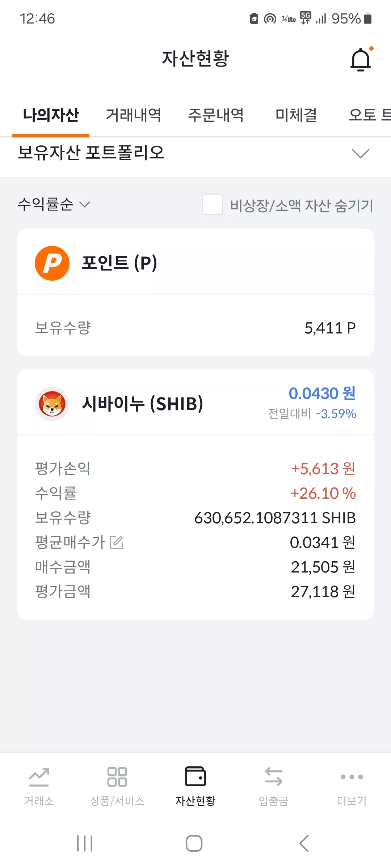Tap the orange 포인트 P logo
Image resolution: width=391 pixels, height=868 pixels.
pyautogui.click(x=52, y=263)
